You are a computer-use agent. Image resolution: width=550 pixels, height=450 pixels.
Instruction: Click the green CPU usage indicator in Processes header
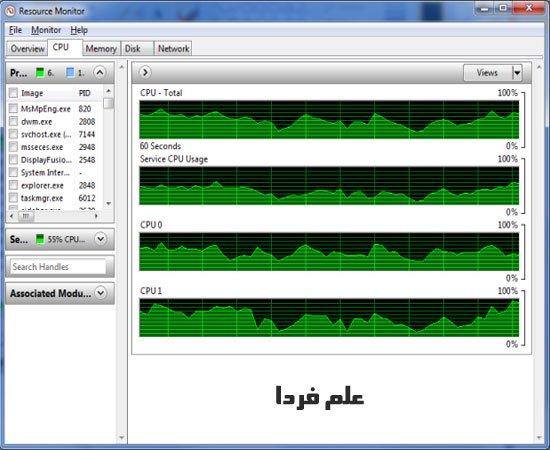pos(40,73)
